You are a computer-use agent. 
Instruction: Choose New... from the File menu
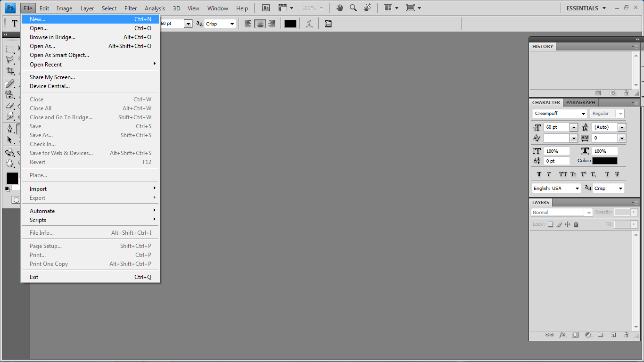coord(90,19)
